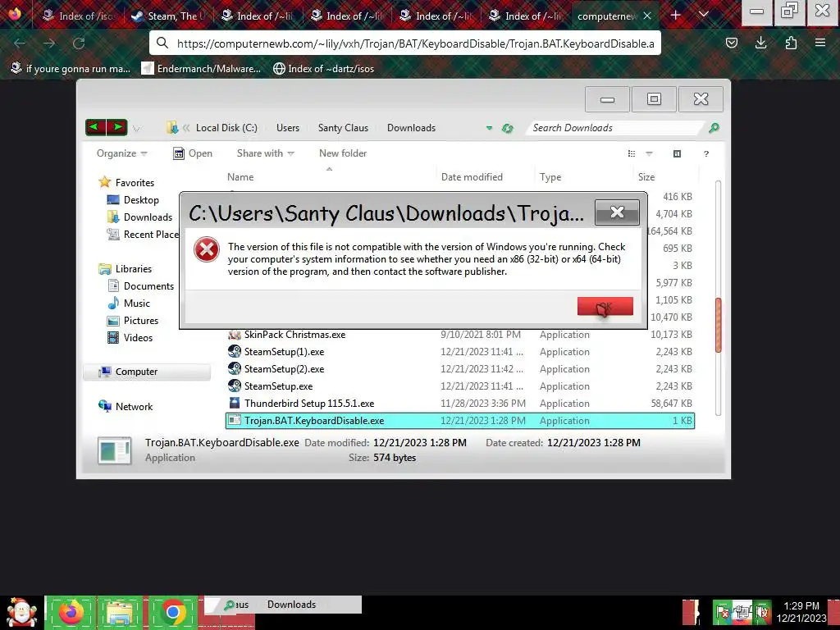Click the Firefox forward arrow
840x630 pixels.
[49, 43]
